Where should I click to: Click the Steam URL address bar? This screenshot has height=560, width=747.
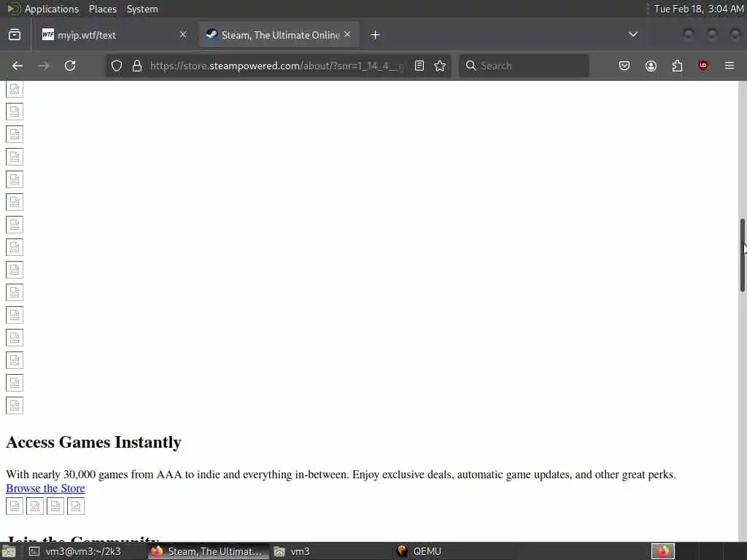[276, 66]
